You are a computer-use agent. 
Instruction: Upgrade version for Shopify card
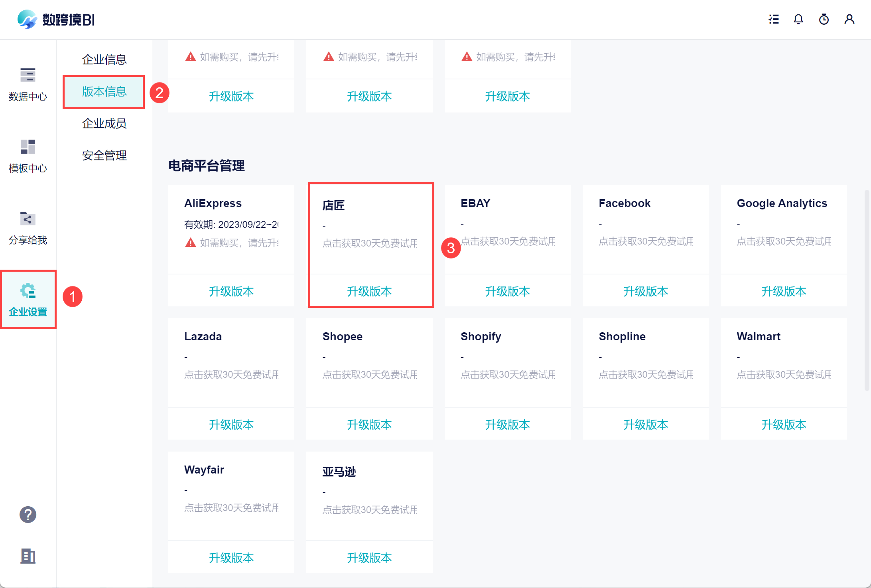(507, 424)
